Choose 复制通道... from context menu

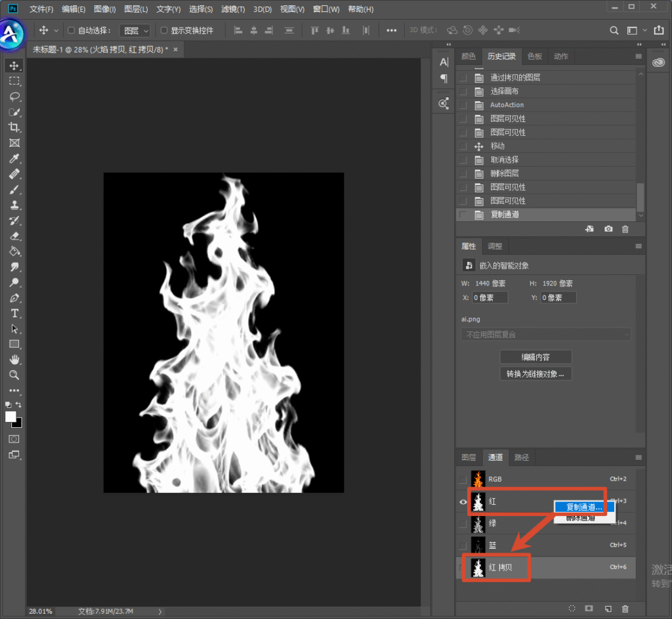(x=584, y=507)
